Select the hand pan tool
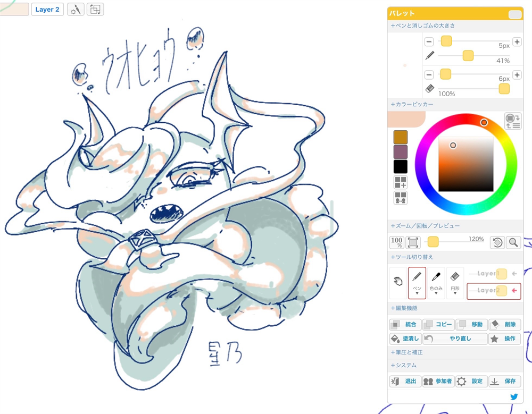532x414 pixels. pos(398,283)
